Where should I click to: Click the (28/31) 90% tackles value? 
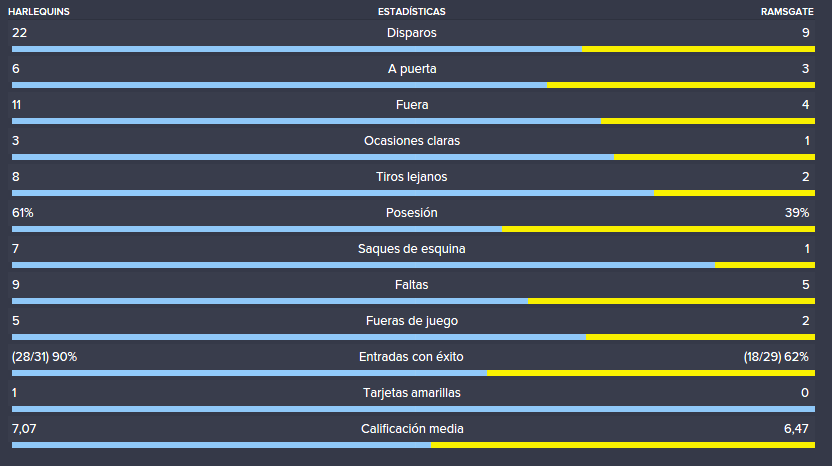coord(45,357)
